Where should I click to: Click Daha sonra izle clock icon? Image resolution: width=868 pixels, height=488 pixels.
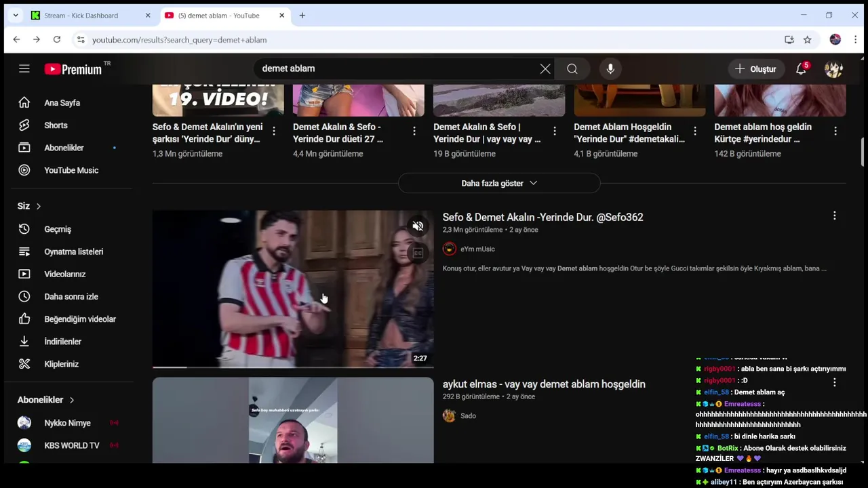click(24, 296)
